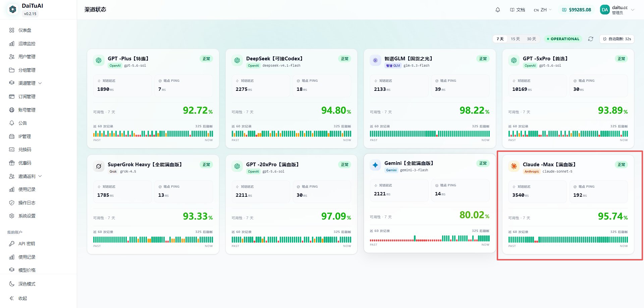Click the API 密钥 key icon

[x=12, y=244]
